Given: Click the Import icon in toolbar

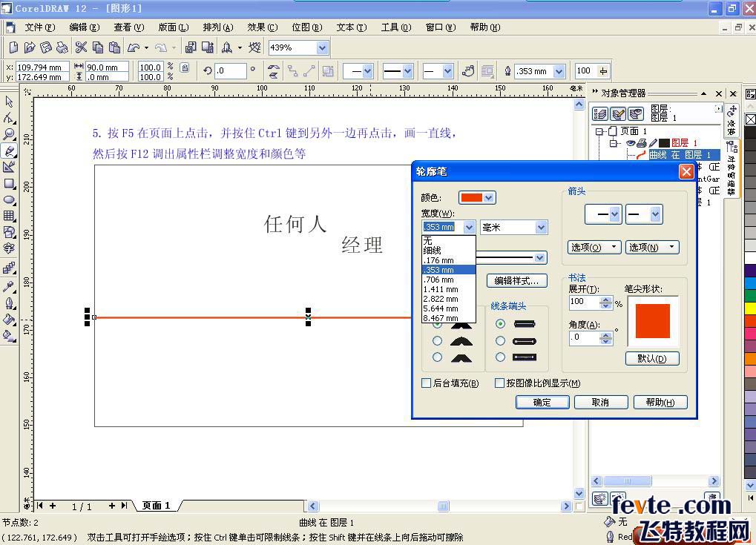Looking at the screenshot, I should (x=191, y=47).
